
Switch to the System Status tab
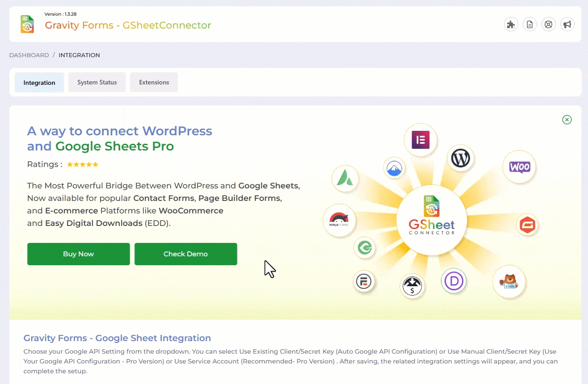pyautogui.click(x=97, y=82)
